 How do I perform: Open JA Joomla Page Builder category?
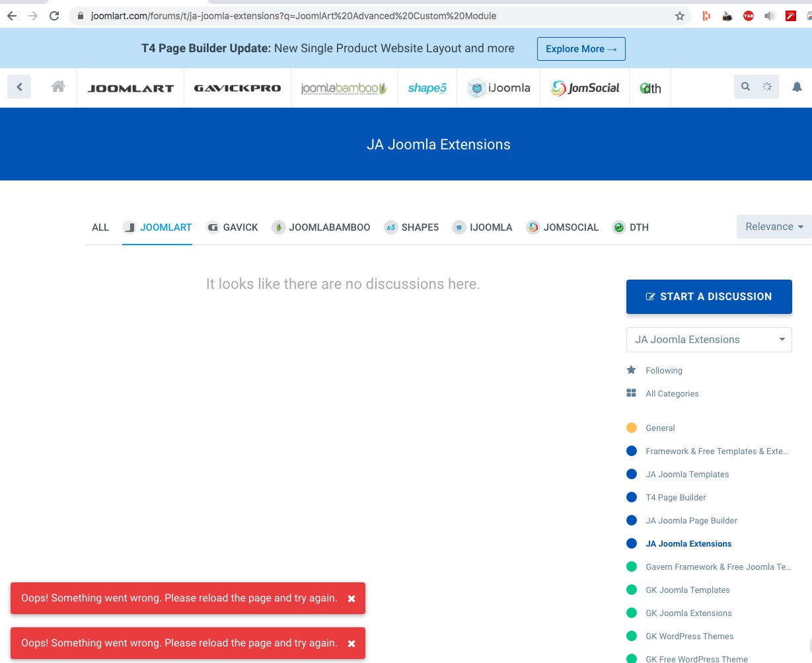click(691, 521)
